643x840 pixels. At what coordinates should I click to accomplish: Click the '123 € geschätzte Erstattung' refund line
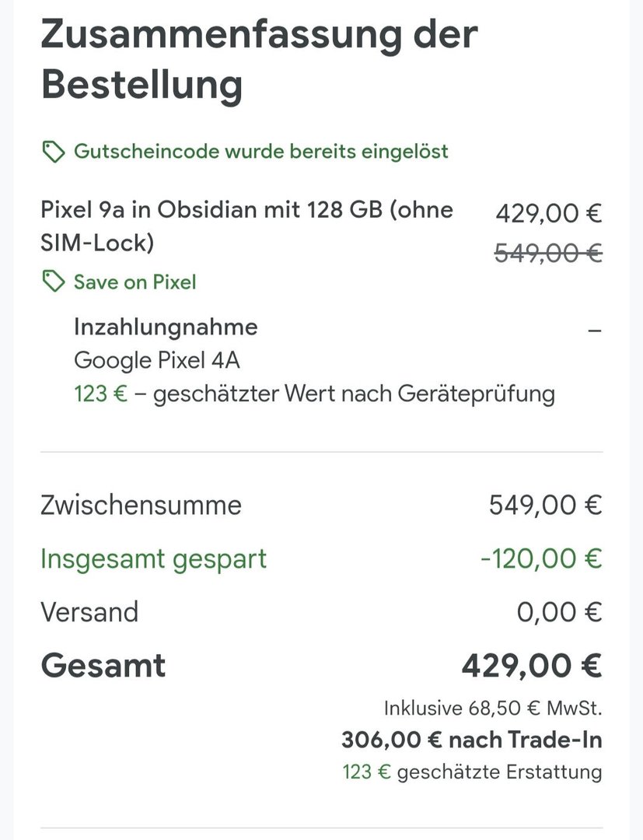(472, 772)
